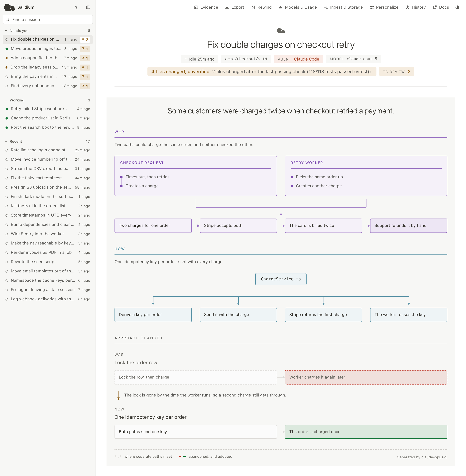466x476 pixels.
Task: Click the Worker charges it again later box
Action: pos(366,377)
